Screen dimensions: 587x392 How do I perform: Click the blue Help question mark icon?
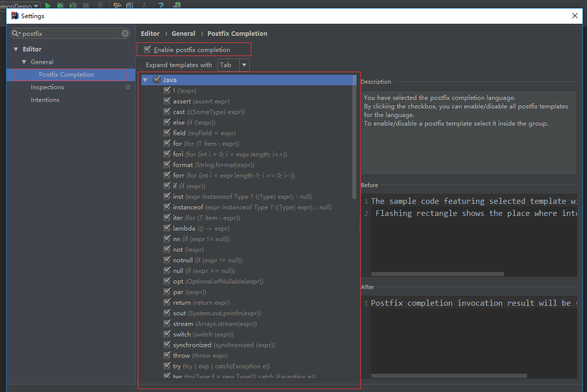point(161,5)
